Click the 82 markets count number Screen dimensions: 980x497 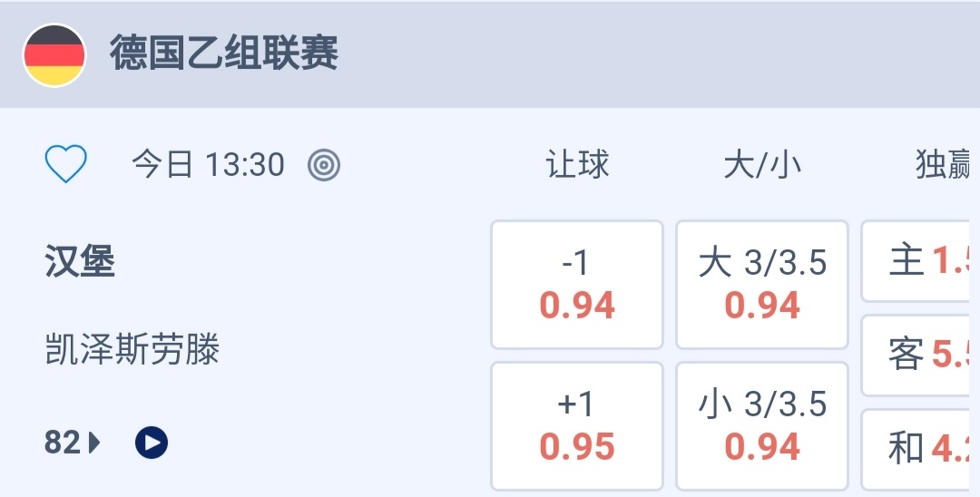63,443
